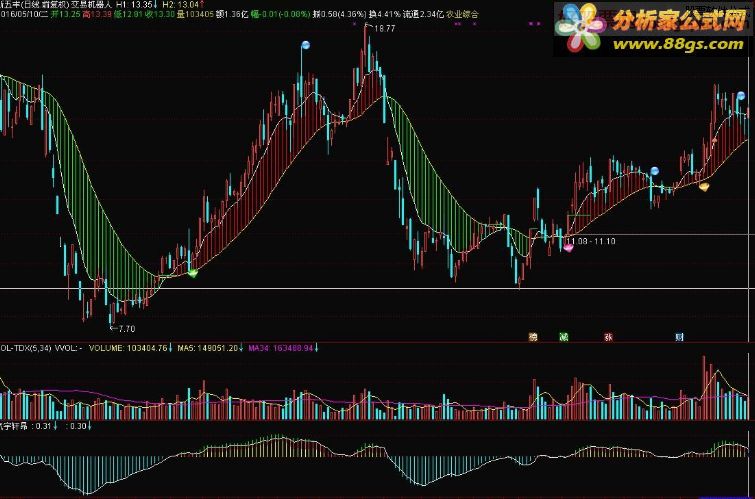Click the down arrow after VOLUME value
Image resolution: width=755 pixels, height=499 pixels.
pos(170,348)
